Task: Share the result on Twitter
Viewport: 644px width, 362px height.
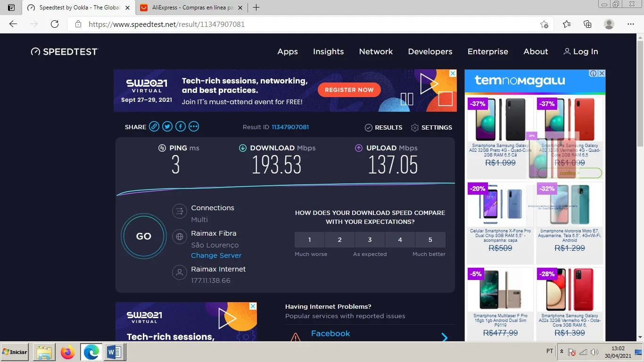Action: pos(167,126)
